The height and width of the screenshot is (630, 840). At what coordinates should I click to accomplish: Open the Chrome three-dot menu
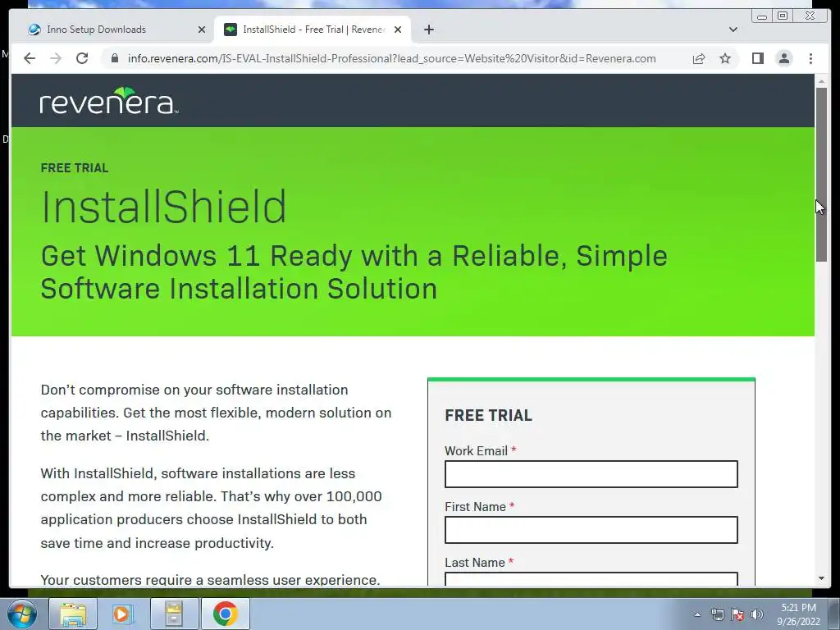coord(810,58)
